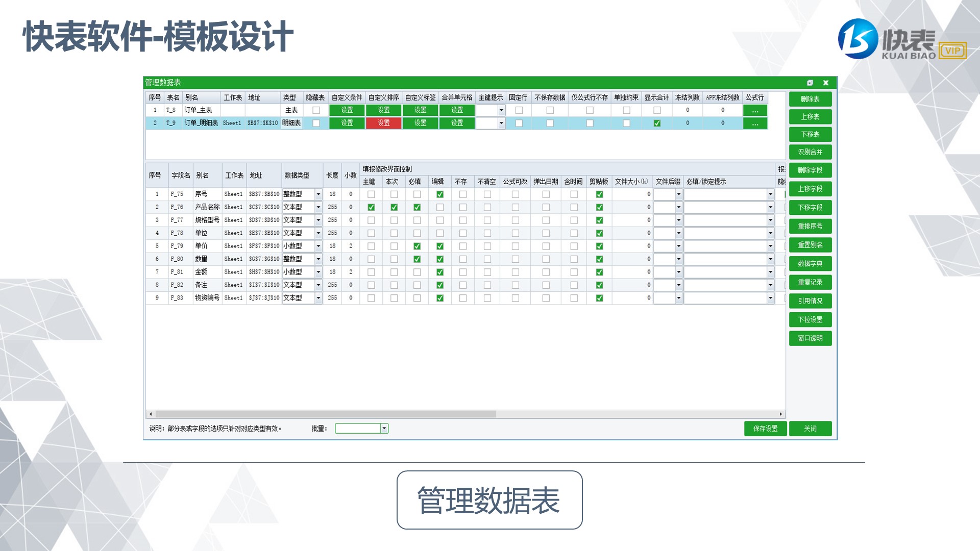Click the 关闭 button
Image resolution: width=980 pixels, height=551 pixels.
tap(810, 429)
